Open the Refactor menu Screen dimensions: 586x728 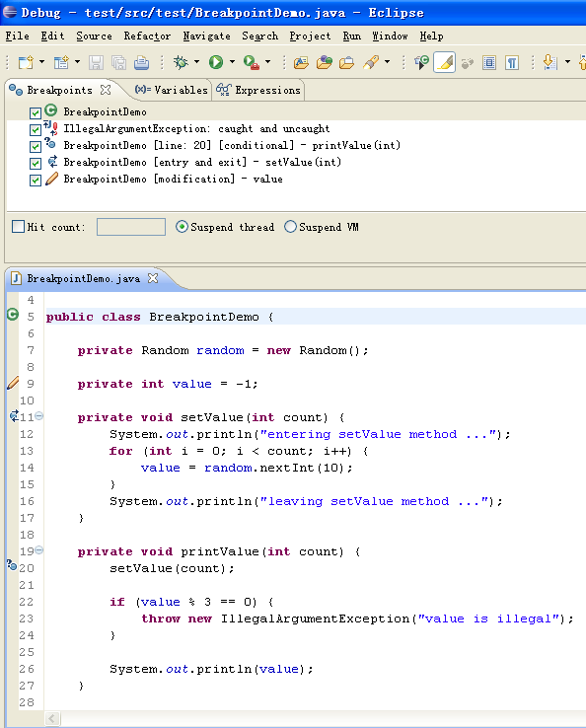[x=147, y=36]
